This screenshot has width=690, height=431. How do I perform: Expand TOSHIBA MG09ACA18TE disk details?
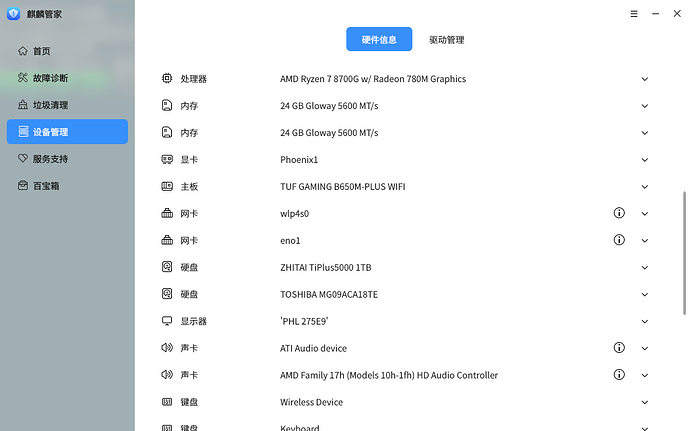click(645, 295)
